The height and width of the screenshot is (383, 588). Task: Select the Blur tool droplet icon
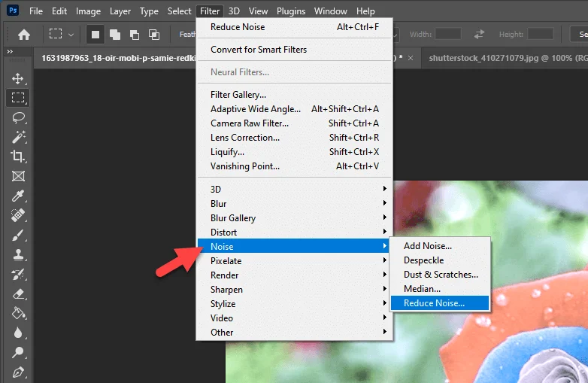[18, 333]
